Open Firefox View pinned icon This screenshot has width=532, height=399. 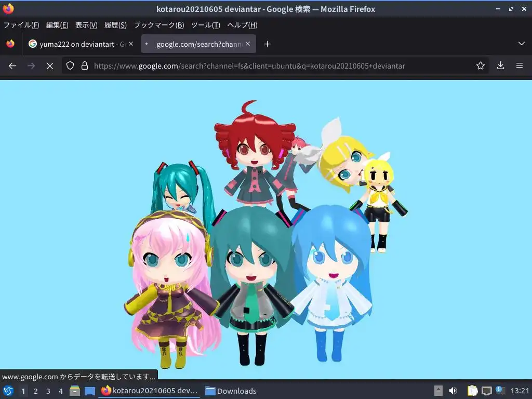point(10,44)
